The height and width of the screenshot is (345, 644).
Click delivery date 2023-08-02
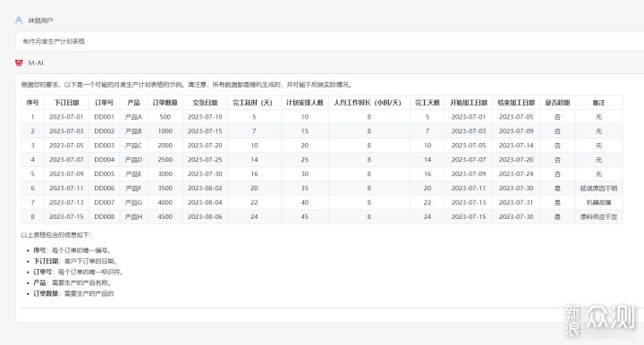(205, 189)
